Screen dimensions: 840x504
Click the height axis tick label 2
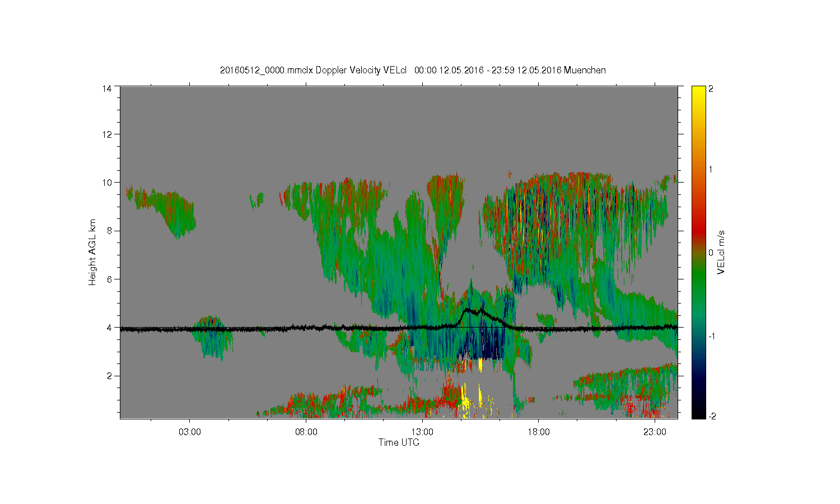tap(109, 376)
